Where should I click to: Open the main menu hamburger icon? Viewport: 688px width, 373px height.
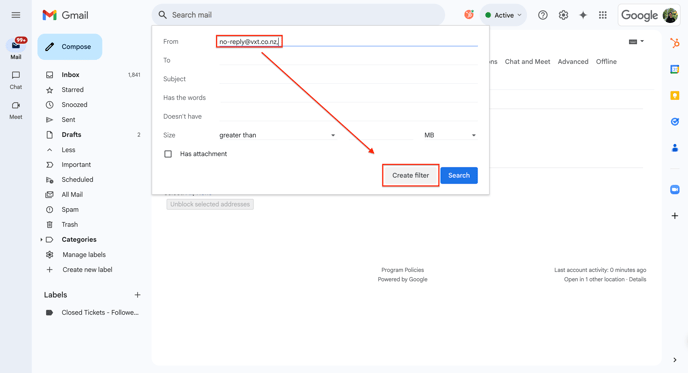pyautogui.click(x=16, y=15)
